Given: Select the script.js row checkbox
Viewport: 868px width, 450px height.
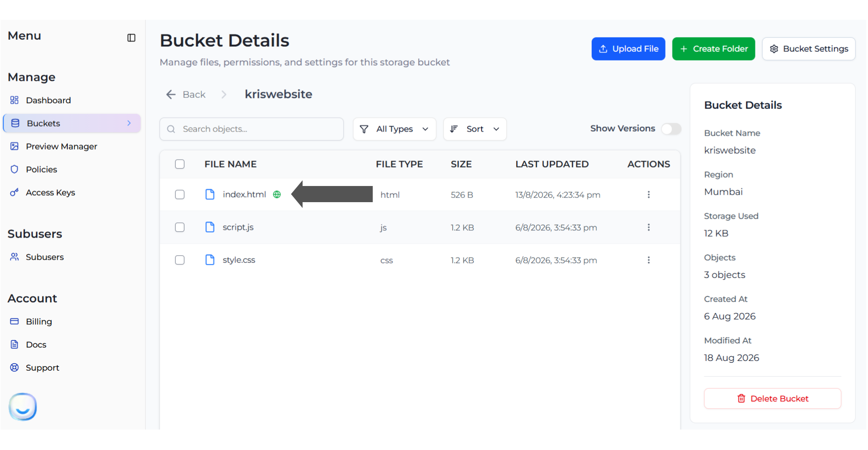Looking at the screenshot, I should pos(180,227).
